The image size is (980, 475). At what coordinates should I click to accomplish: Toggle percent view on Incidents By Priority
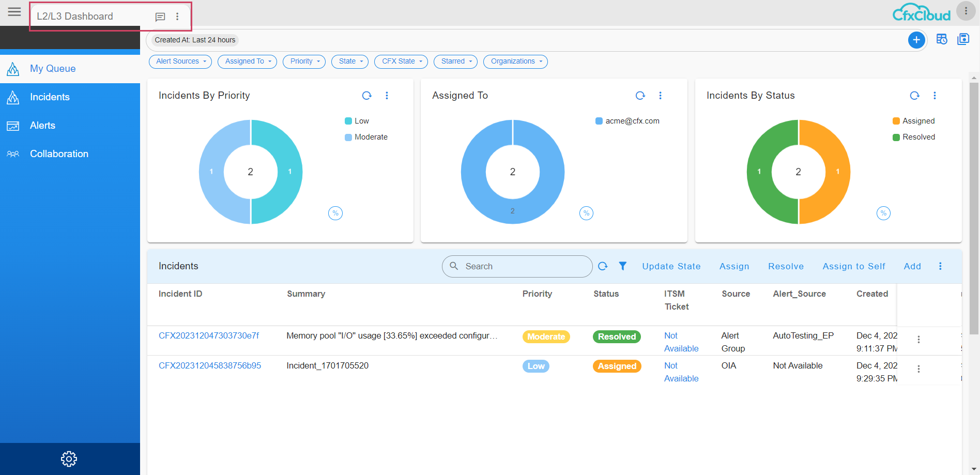335,213
